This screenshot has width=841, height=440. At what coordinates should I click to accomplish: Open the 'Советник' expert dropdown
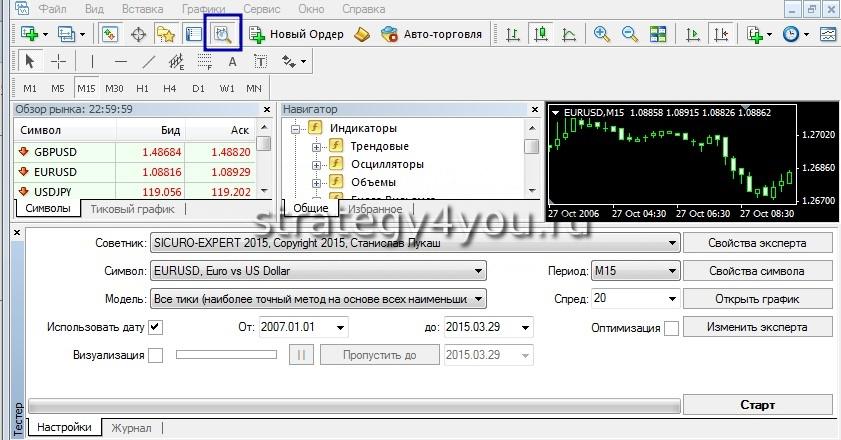click(670, 243)
